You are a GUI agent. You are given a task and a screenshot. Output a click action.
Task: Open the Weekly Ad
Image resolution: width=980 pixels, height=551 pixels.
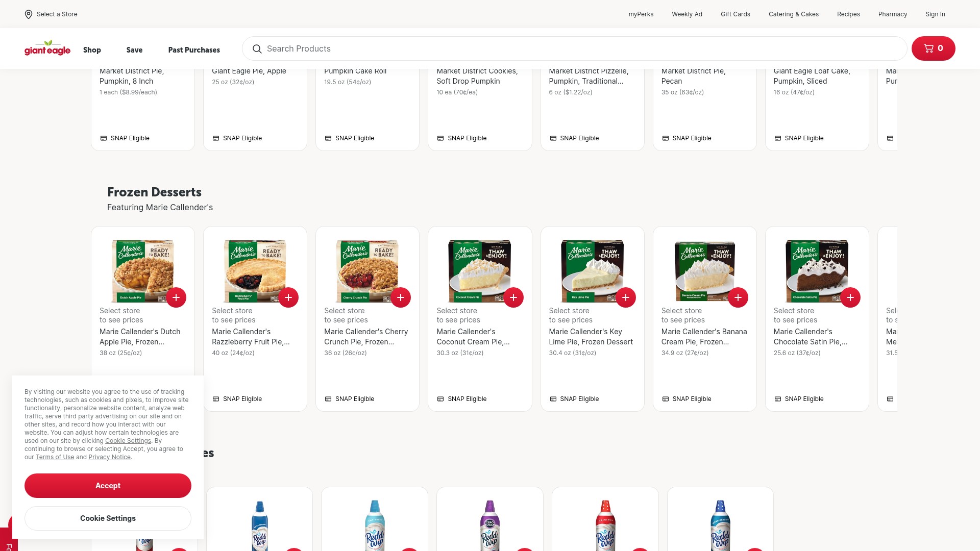coord(687,14)
